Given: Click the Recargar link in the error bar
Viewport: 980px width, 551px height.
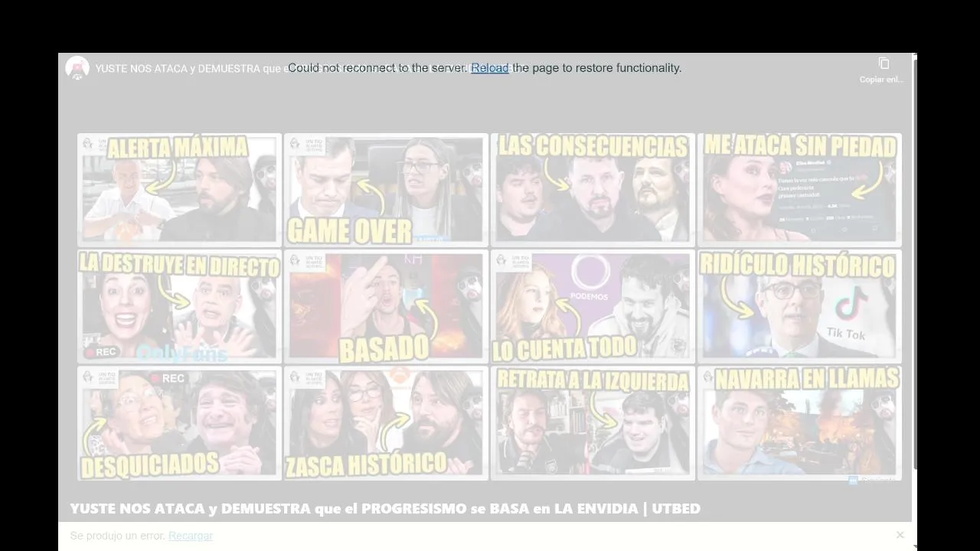Looking at the screenshot, I should click(191, 536).
